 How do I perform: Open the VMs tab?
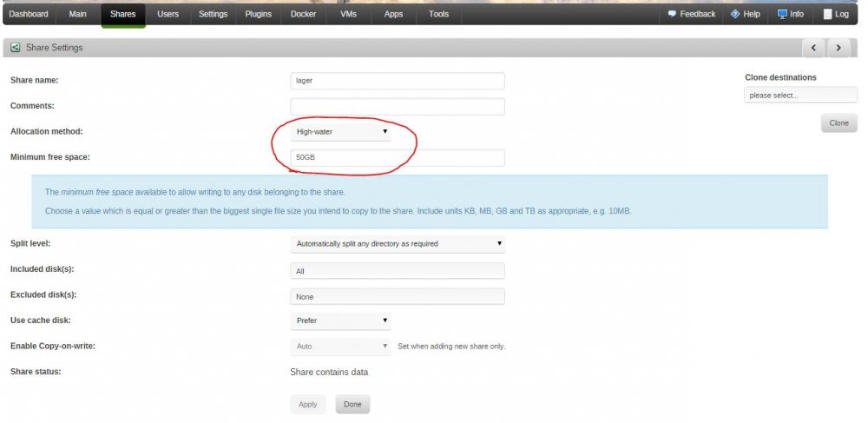[349, 15]
